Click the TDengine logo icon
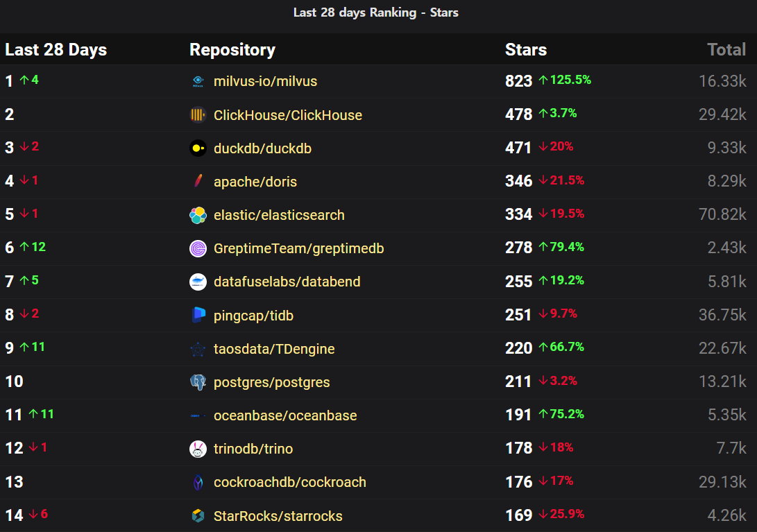The height and width of the screenshot is (532, 757). (x=198, y=349)
